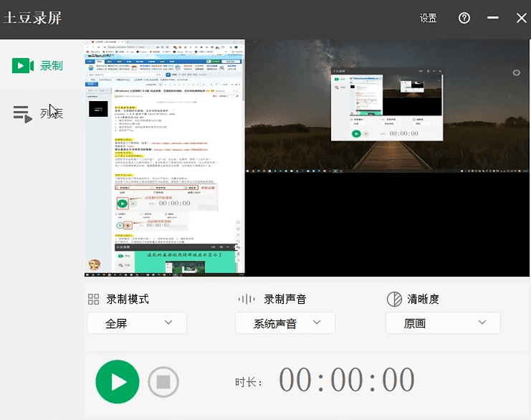
Task: Click the half-circle icon next to 清晰度
Action: 393,300
